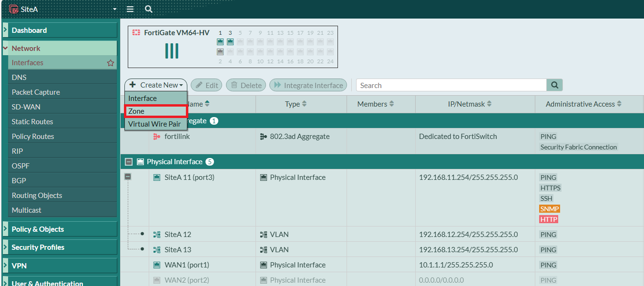Click the SiteA 12 VLAN icon
The width and height of the screenshot is (644, 286).
157,235
